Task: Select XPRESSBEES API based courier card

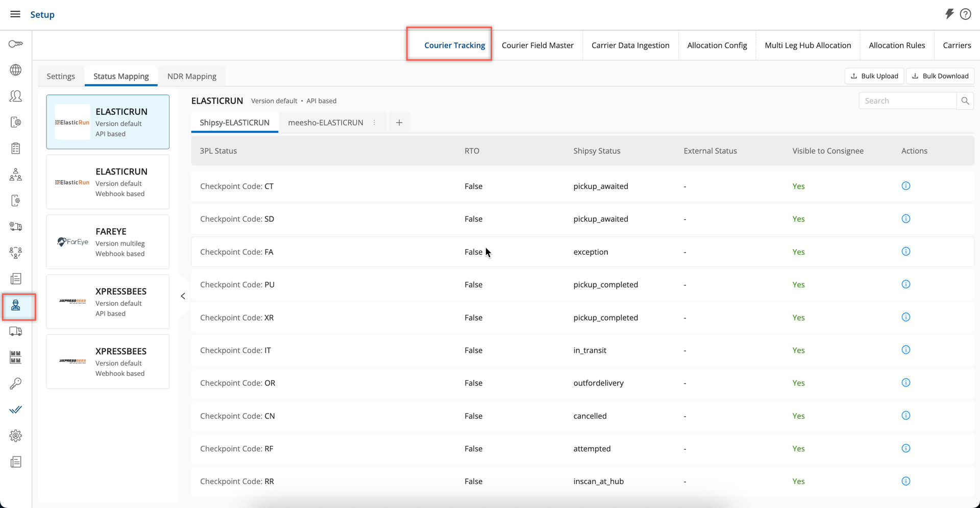Action: pyautogui.click(x=108, y=302)
